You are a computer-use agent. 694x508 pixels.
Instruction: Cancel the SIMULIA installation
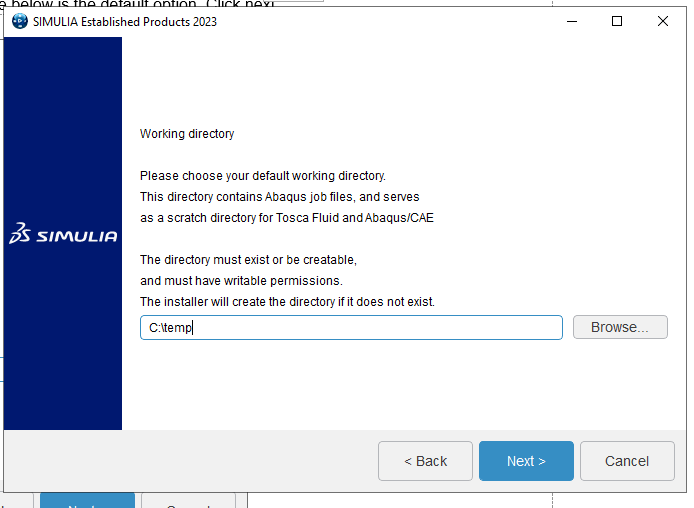coord(627,461)
